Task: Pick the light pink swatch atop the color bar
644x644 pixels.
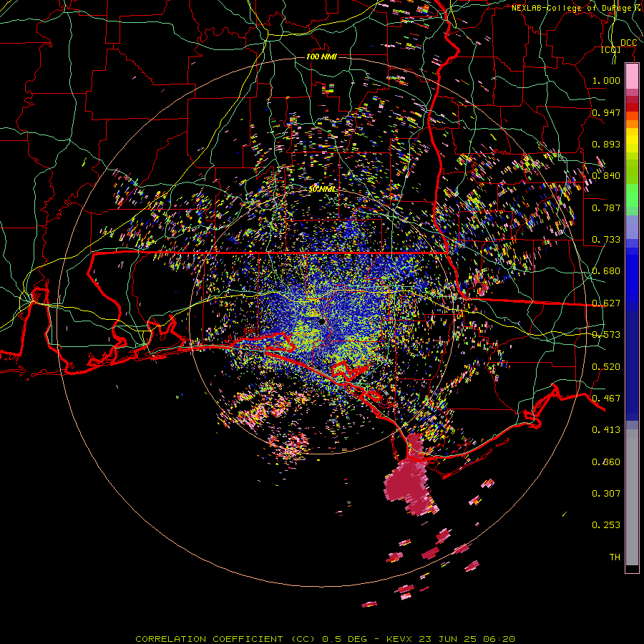Action: (x=632, y=77)
